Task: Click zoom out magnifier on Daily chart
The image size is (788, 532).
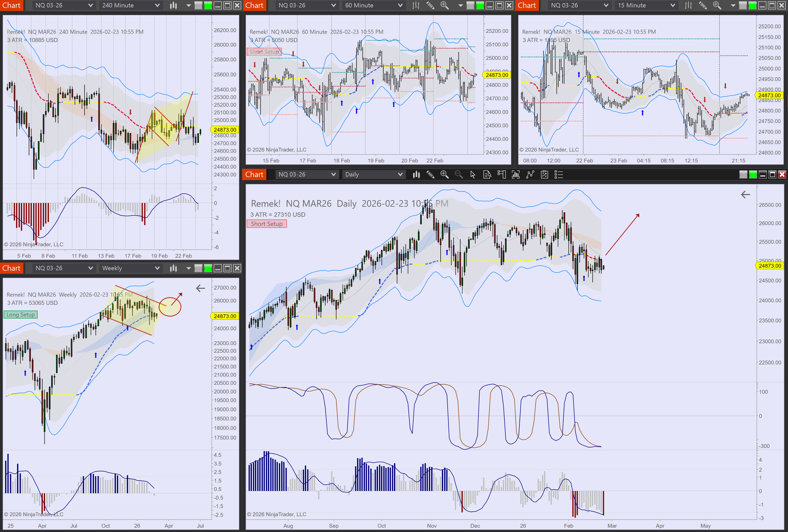Action: [458, 175]
